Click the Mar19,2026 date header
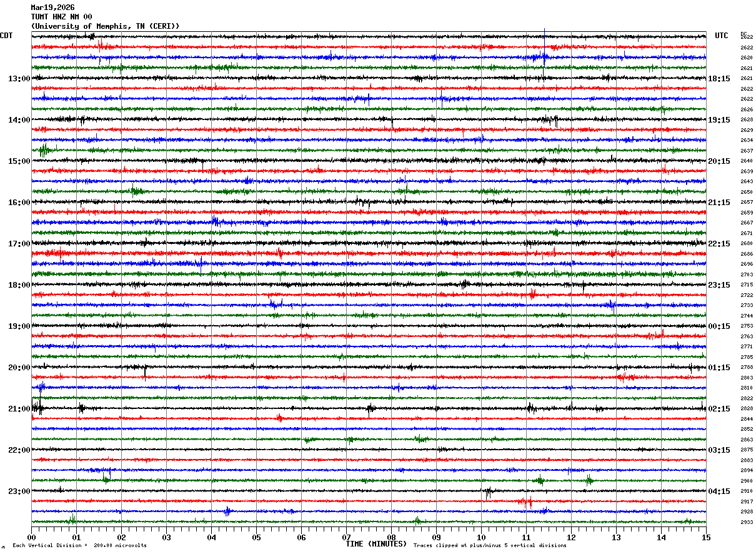 click(52, 8)
